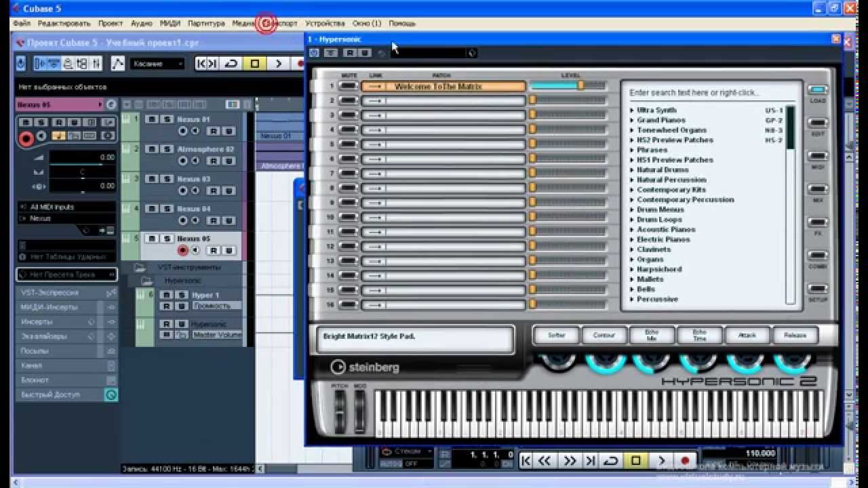Click the Record button in the bottom transport panel
This screenshot has height=488, width=868.
[x=685, y=461]
